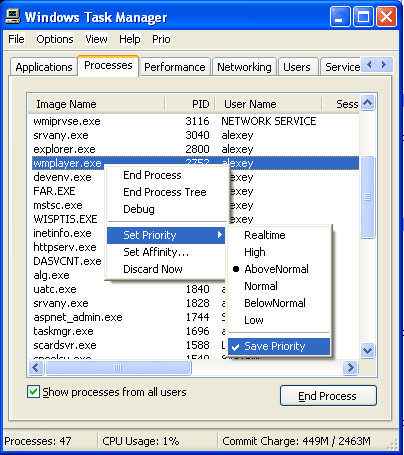Select AboveNormal priority
The height and width of the screenshot is (455, 404).
pyautogui.click(x=279, y=269)
